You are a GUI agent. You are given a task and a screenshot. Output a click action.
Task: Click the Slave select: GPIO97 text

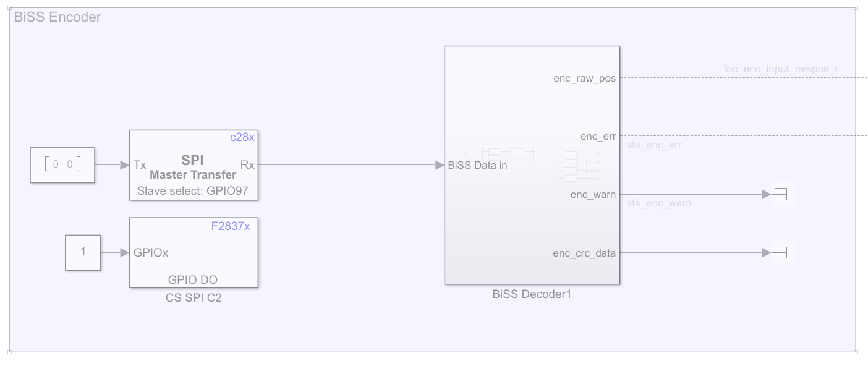coord(193,190)
